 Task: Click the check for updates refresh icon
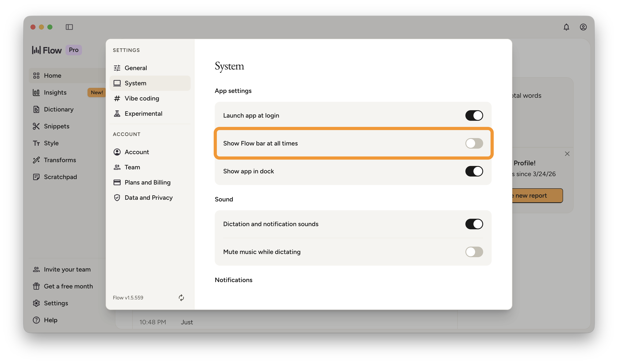click(181, 298)
